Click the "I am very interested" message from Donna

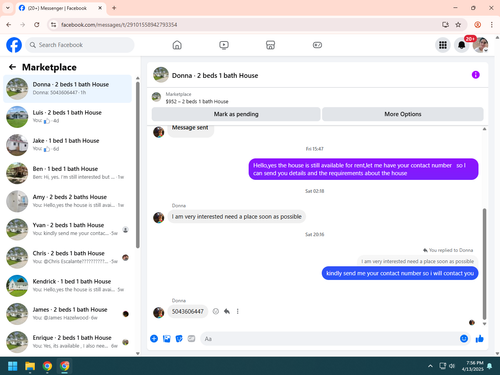[236, 217]
